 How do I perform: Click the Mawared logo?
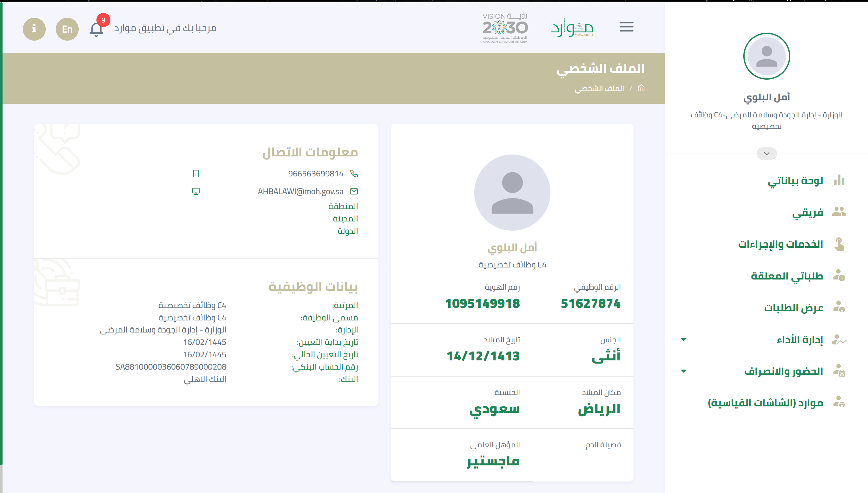coord(572,29)
